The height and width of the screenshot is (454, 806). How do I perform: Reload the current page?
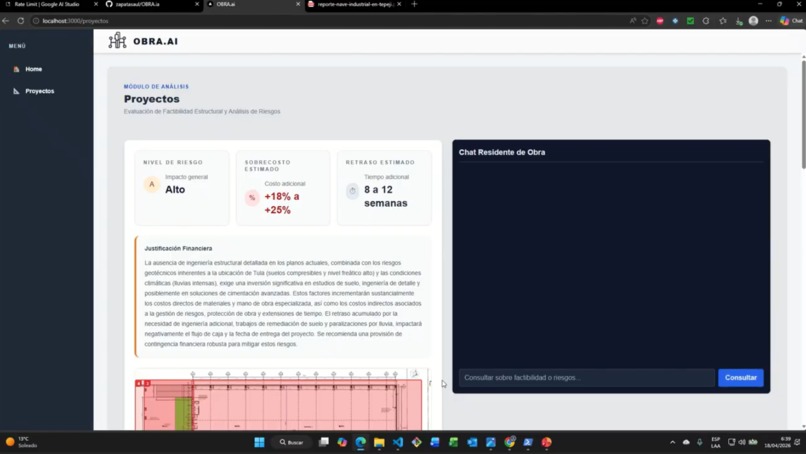[x=21, y=21]
